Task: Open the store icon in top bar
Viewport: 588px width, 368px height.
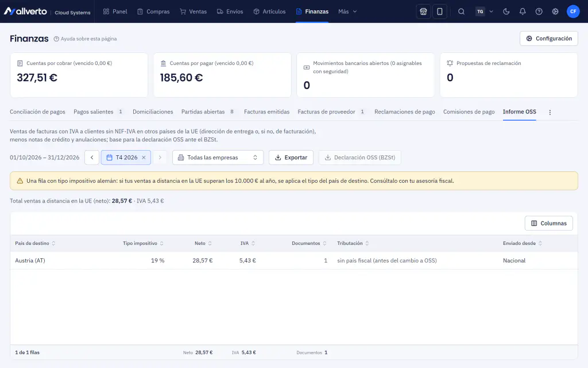Action: point(423,11)
